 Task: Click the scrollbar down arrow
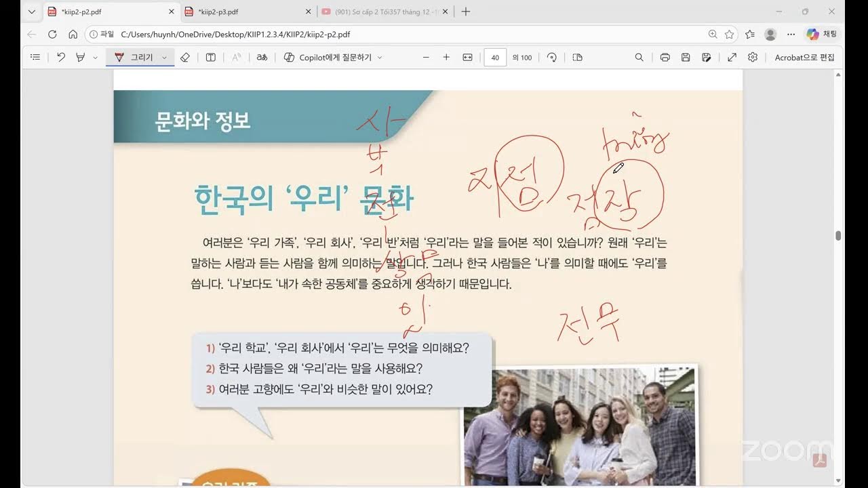pyautogui.click(x=838, y=481)
